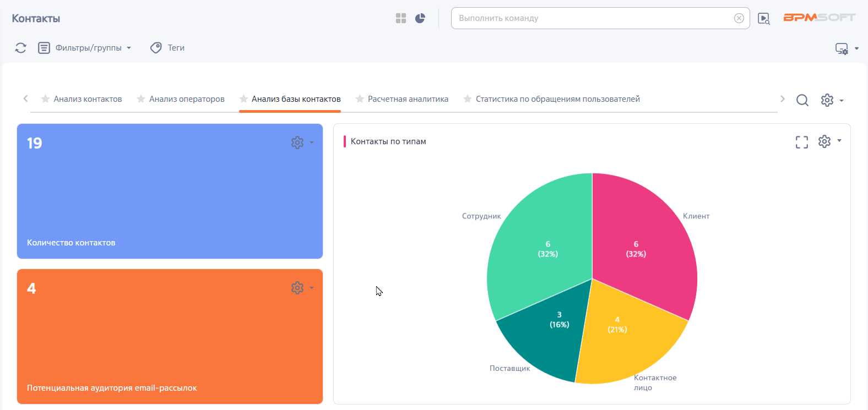Click the refresh icon in the toolbar
Screen dimensions: 868x410
point(21,48)
